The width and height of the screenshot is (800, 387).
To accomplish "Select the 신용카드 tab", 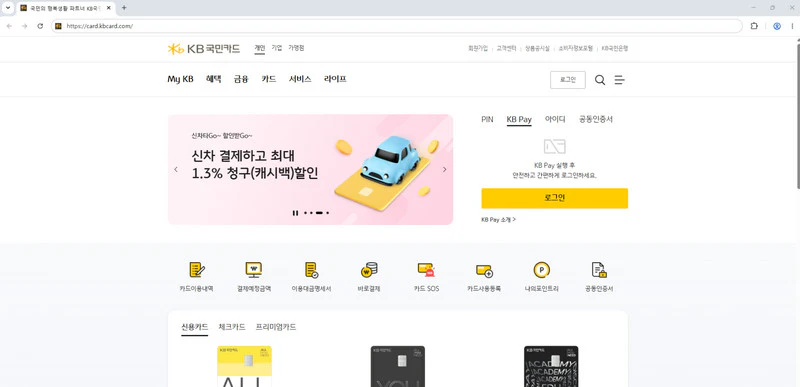I will pyautogui.click(x=195, y=327).
